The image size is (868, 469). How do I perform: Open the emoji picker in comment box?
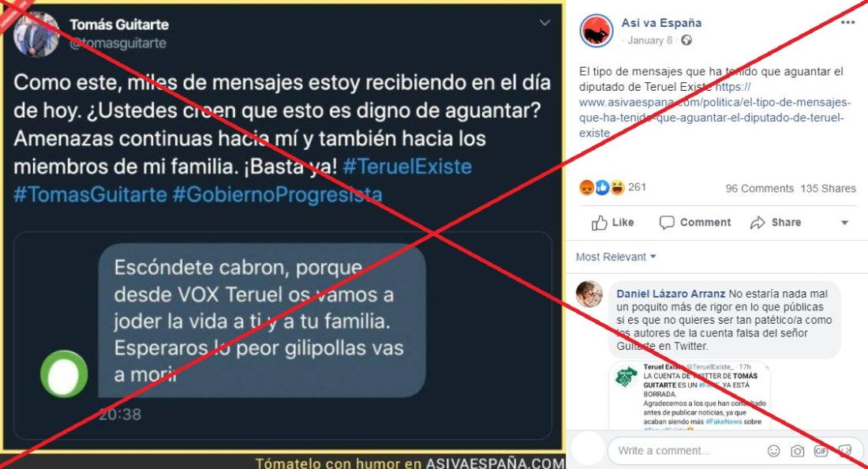(x=773, y=451)
